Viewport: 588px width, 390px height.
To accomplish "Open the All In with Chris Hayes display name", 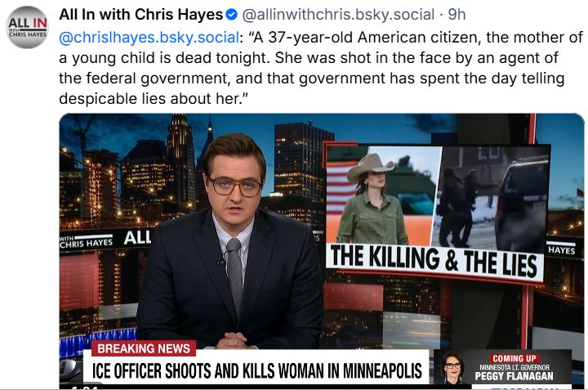I will (141, 15).
